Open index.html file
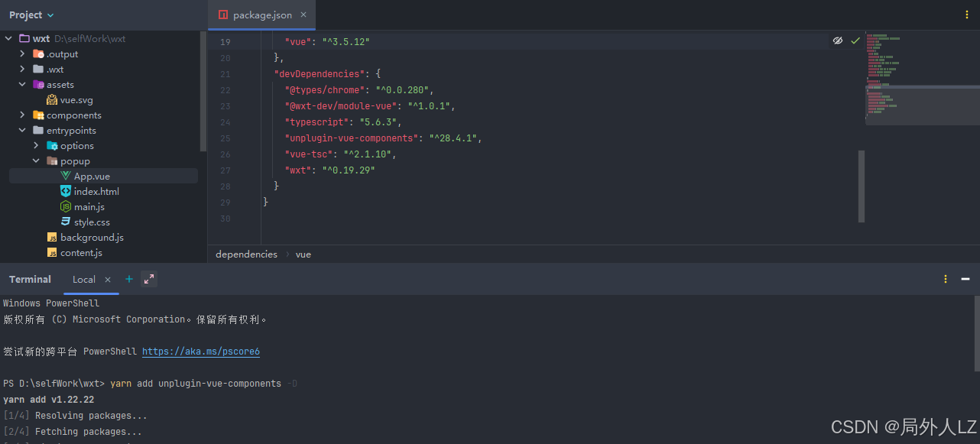 [96, 191]
